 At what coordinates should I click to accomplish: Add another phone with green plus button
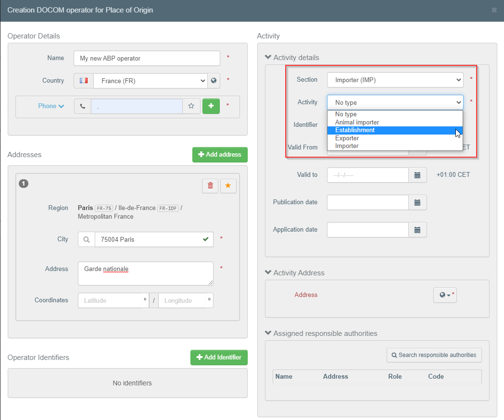point(211,106)
